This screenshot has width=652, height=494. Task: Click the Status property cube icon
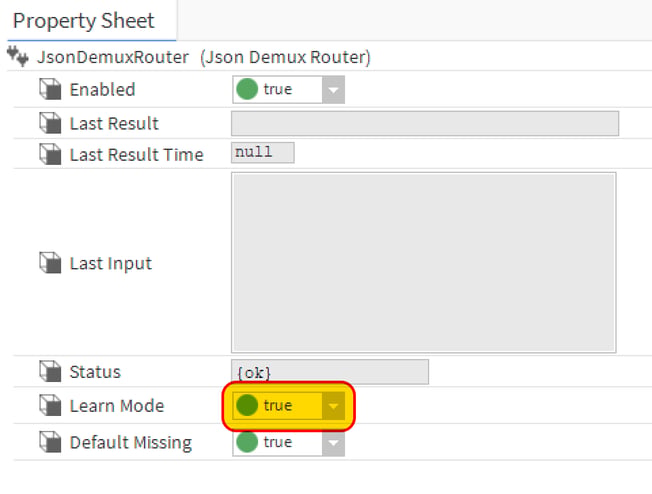coord(50,371)
